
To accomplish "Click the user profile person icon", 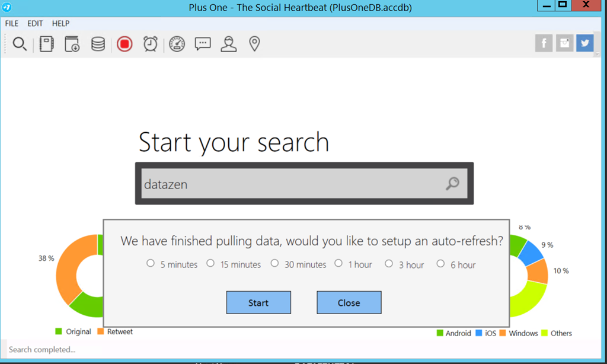I will 228,44.
